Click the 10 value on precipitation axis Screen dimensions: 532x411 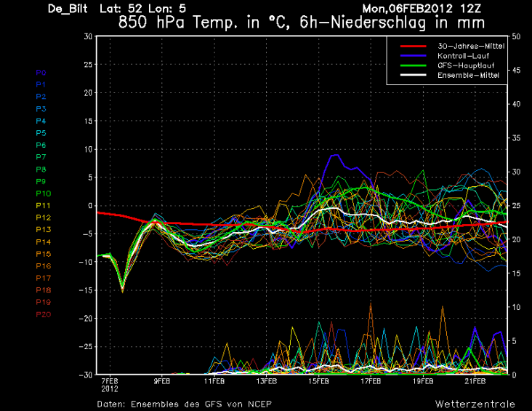516,307
